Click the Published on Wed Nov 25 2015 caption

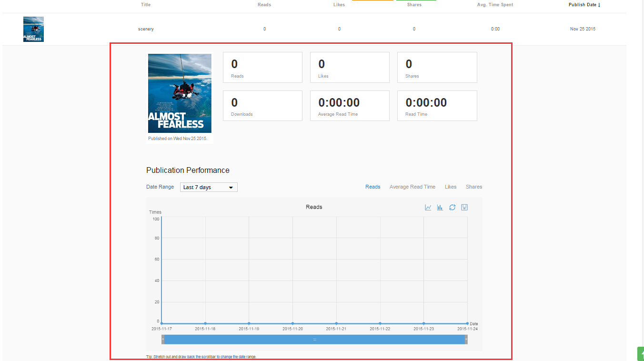[x=178, y=139]
